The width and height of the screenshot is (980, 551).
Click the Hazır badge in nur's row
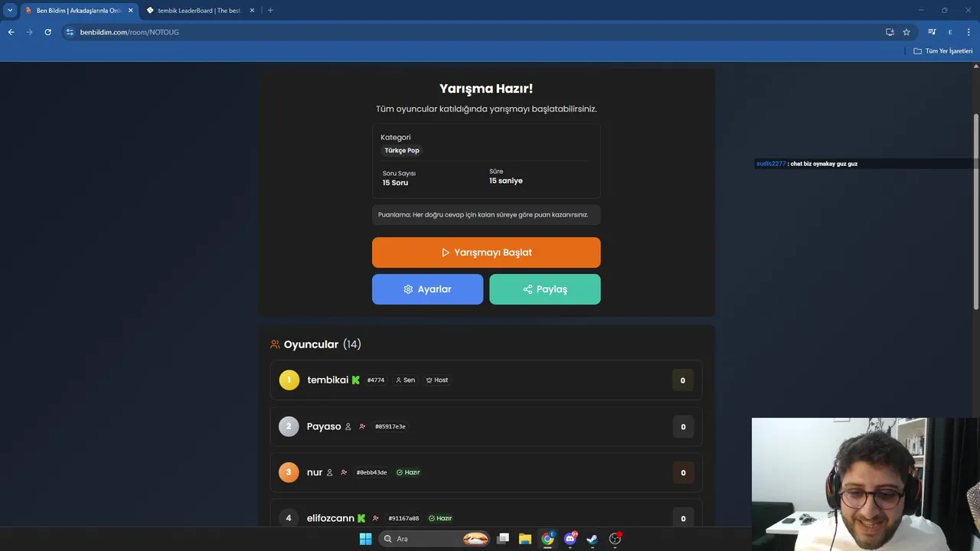pyautogui.click(x=408, y=472)
